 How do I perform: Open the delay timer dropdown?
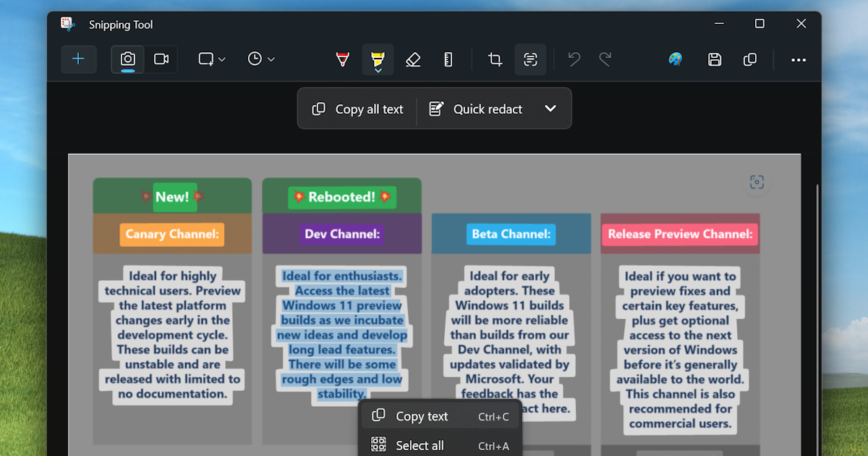[x=261, y=59]
